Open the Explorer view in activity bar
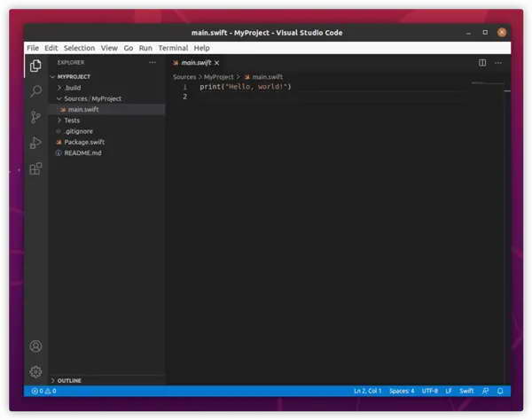The image size is (532, 420). (x=35, y=66)
